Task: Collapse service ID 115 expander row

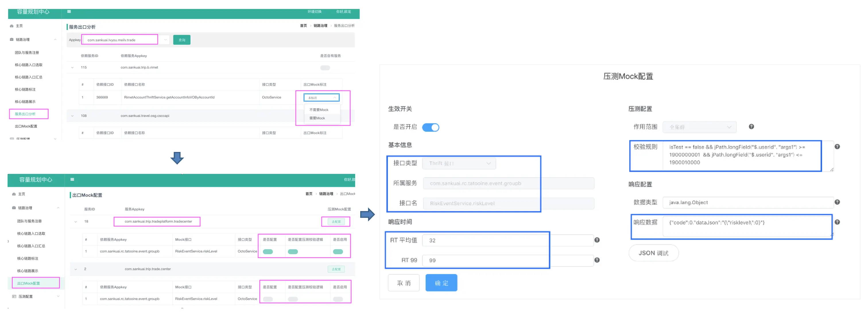Action: pyautogui.click(x=72, y=67)
